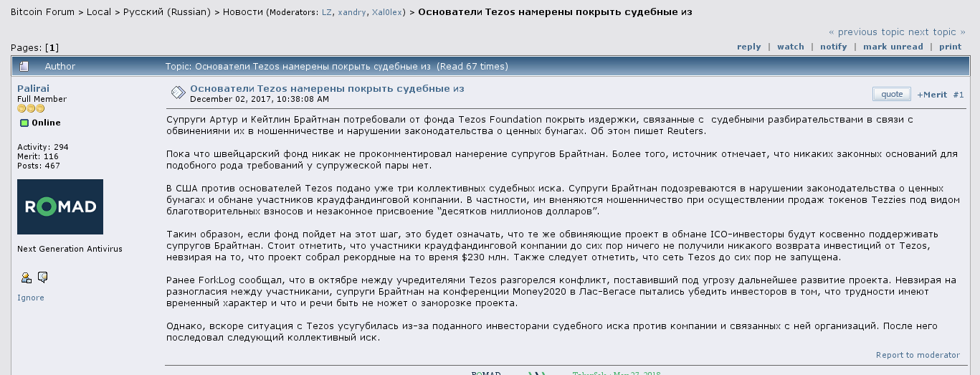Click 'Merit: 116' text
Screen dimensions: 980x375
38,156
